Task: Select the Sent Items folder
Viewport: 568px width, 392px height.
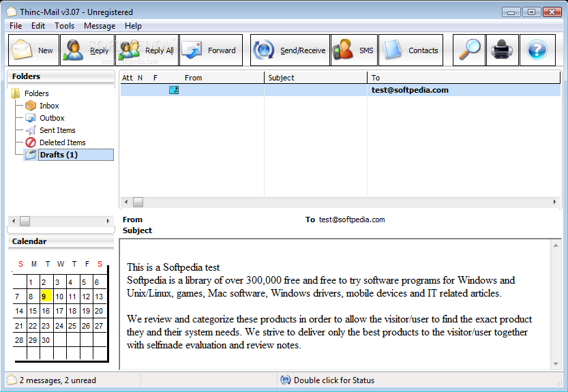Action: point(57,130)
